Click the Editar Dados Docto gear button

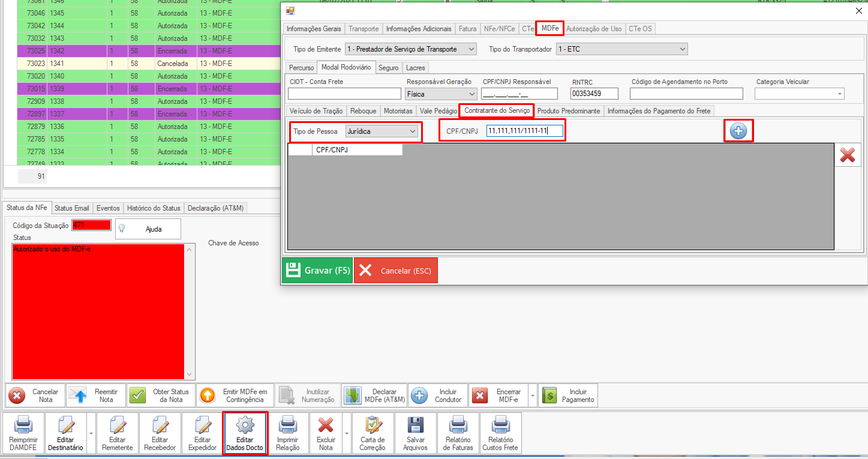coord(245,433)
